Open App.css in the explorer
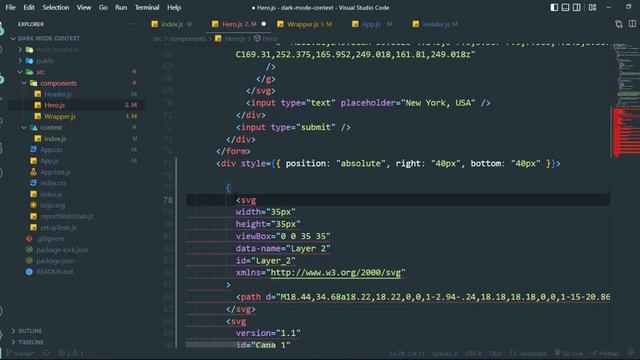This screenshot has height=360, width=640. coord(51,150)
